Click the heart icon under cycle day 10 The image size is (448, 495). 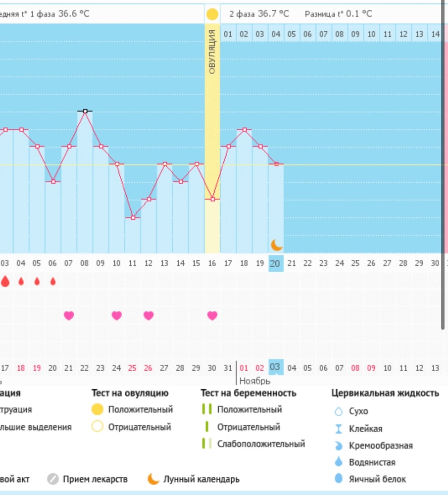click(116, 315)
